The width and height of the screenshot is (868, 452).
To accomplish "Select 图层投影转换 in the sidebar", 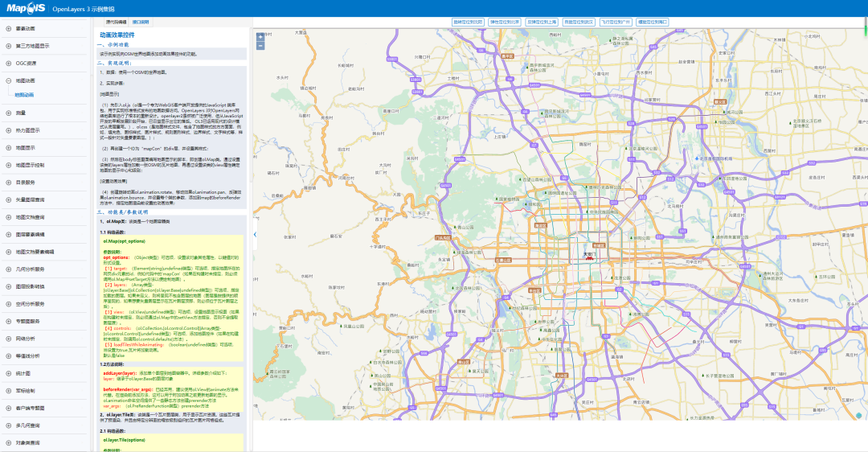I will tap(30, 286).
